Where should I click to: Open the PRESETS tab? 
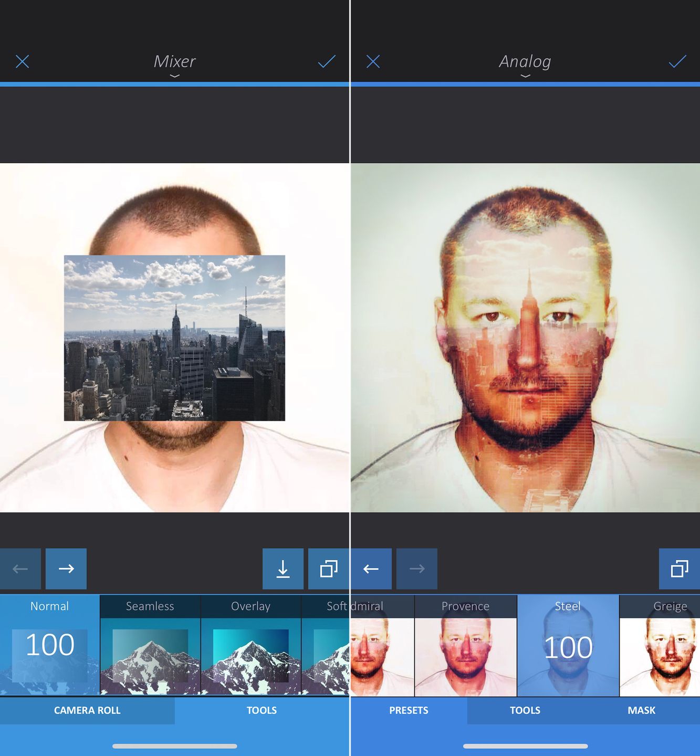[x=409, y=710]
